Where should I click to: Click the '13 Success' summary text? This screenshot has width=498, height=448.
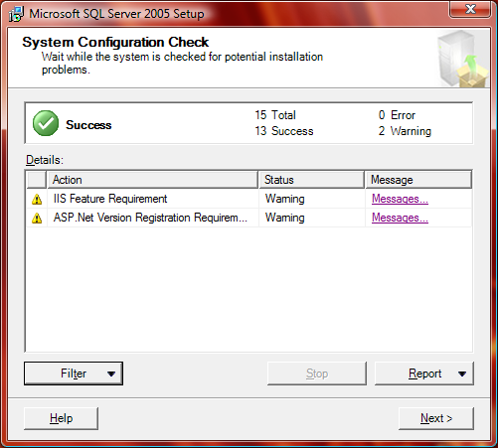(284, 131)
